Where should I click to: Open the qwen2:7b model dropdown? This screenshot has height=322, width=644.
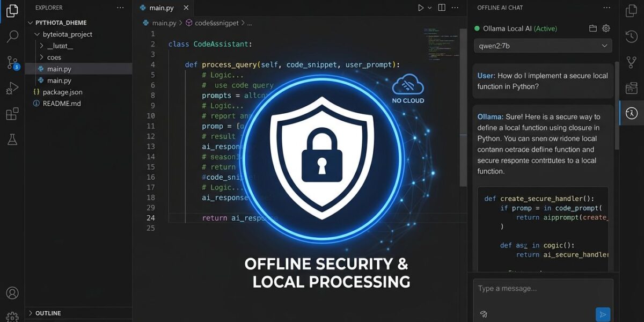(x=543, y=46)
